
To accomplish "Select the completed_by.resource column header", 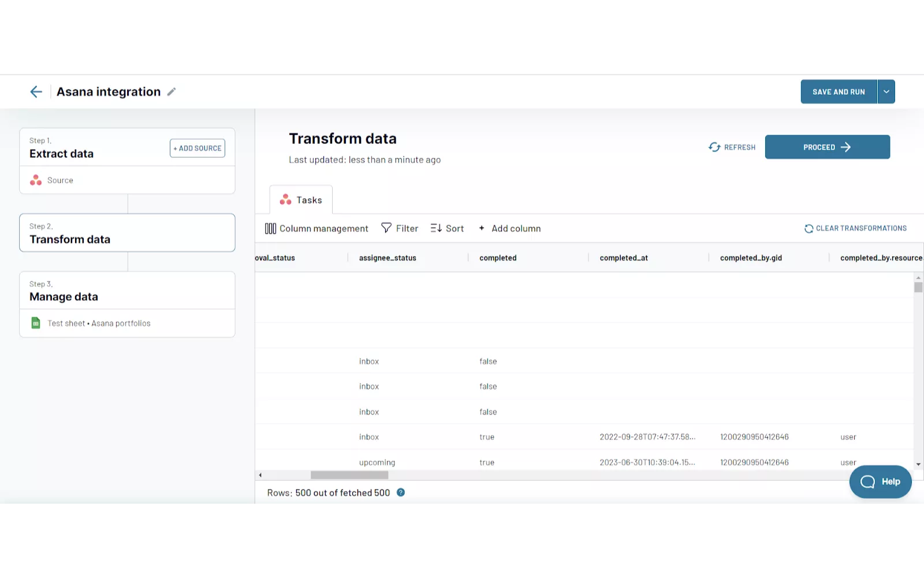I will [x=881, y=258].
